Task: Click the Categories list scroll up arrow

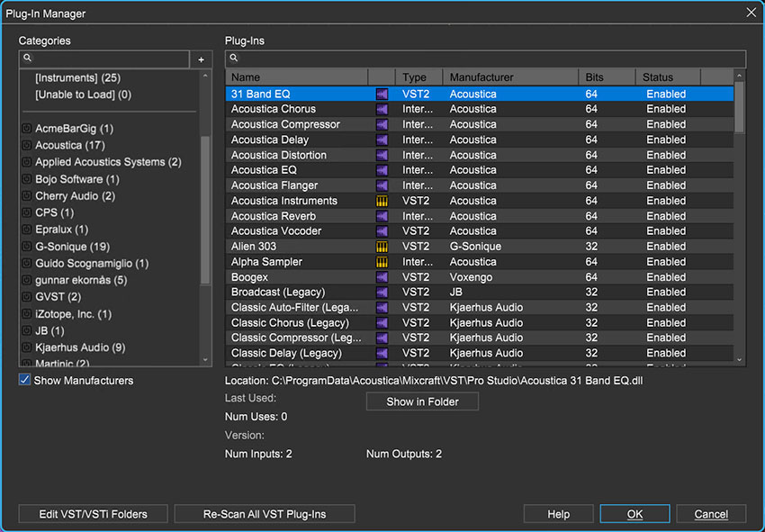Action: coord(205,76)
